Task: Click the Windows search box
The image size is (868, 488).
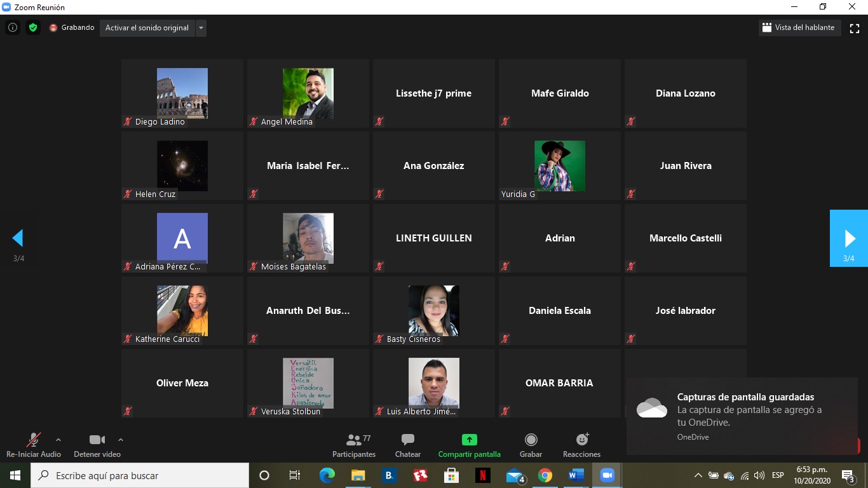Action: (140, 475)
